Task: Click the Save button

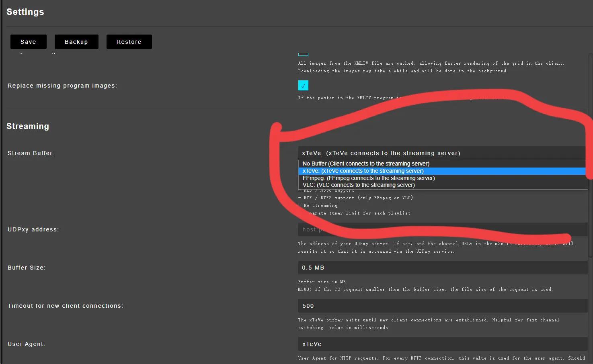Action: (28, 42)
